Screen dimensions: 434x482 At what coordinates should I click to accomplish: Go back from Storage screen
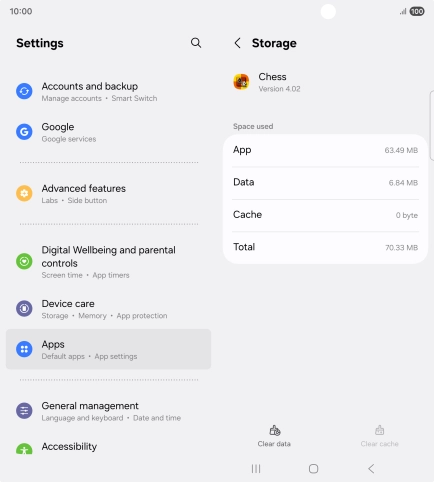(x=237, y=43)
